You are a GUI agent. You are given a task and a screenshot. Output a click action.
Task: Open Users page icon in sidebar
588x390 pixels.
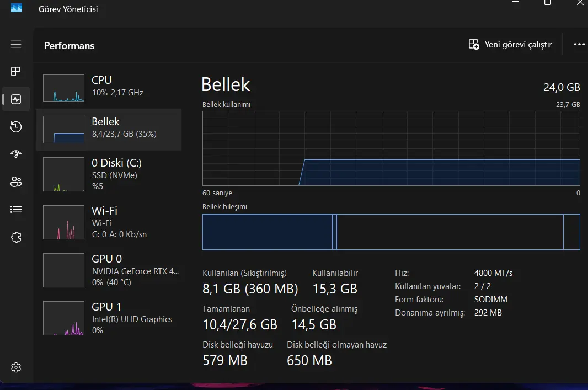pos(16,182)
